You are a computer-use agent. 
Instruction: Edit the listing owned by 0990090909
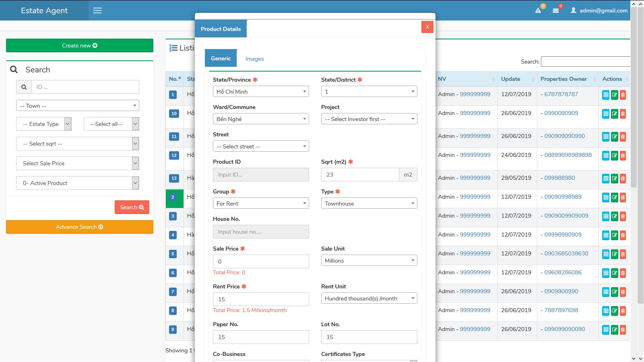tap(615, 114)
